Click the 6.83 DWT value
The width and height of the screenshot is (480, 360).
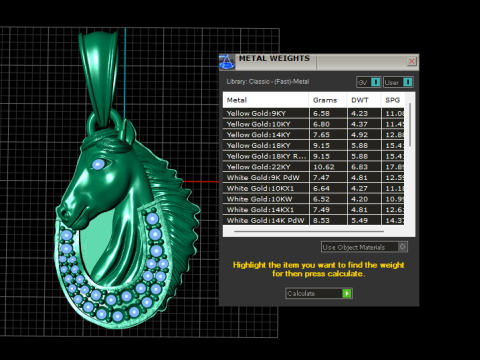click(x=359, y=167)
